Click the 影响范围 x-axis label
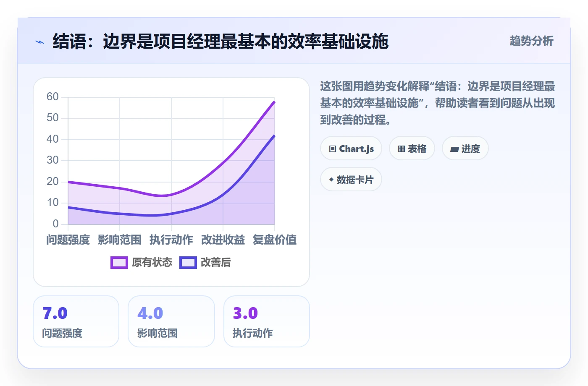The width and height of the screenshot is (588, 386). tap(120, 240)
